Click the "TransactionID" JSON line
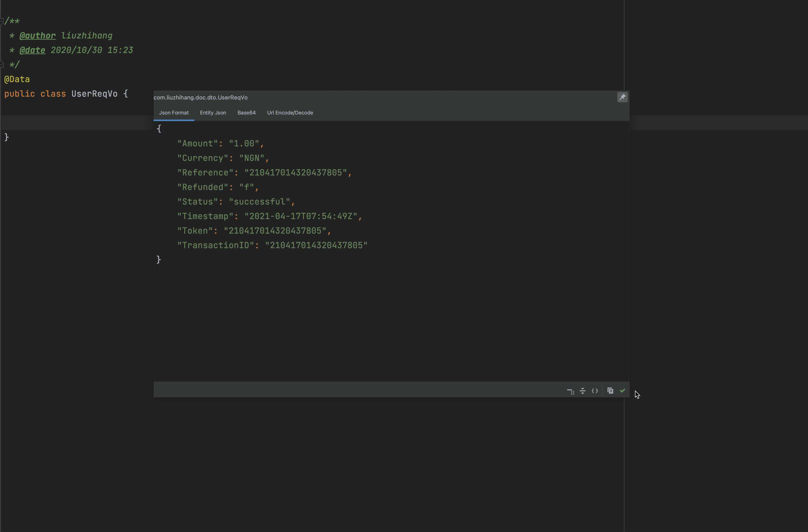Viewport: 808px width, 532px height. pos(272,246)
